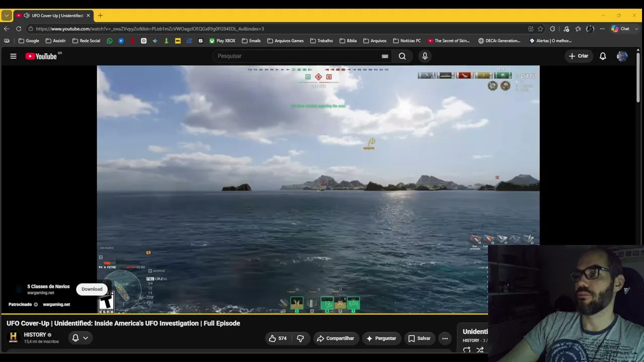Like the video with 574 likes
This screenshot has height=362, width=644.
click(278, 338)
